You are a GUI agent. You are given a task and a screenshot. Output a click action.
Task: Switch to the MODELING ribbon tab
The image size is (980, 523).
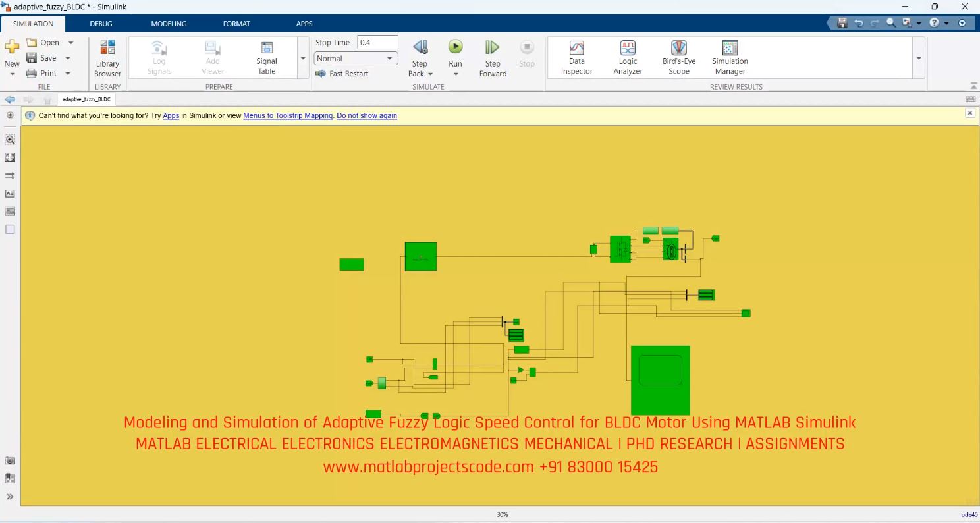tap(169, 24)
